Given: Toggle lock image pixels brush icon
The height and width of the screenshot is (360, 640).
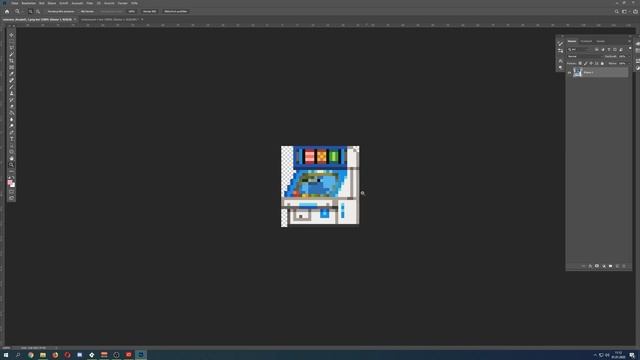Looking at the screenshot, I should point(585,63).
